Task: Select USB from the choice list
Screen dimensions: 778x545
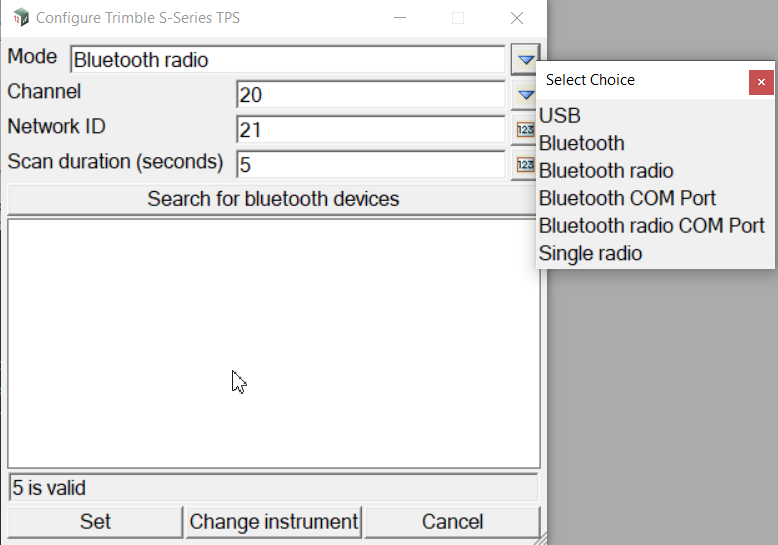Action: click(x=560, y=116)
